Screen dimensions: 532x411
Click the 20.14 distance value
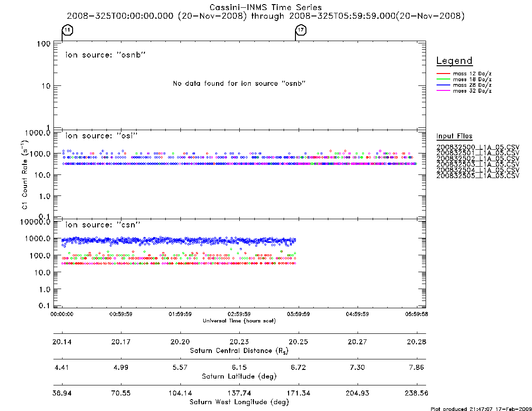62,342
